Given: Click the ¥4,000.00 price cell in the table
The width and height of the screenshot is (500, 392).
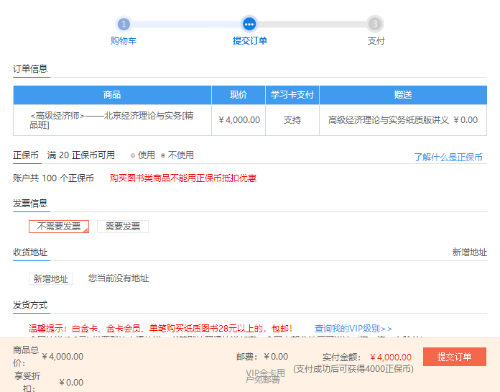Looking at the screenshot, I should click(239, 120).
